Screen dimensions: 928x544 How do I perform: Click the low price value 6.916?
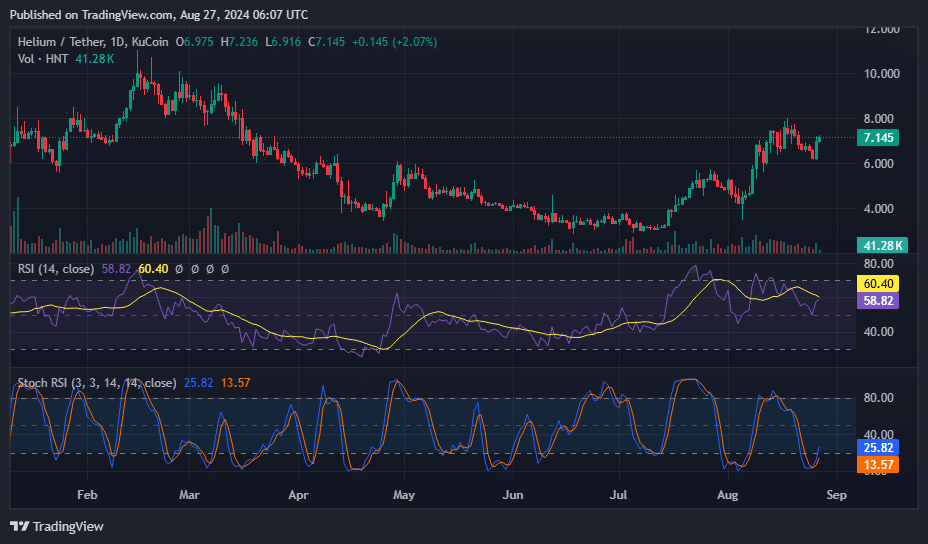[286, 42]
